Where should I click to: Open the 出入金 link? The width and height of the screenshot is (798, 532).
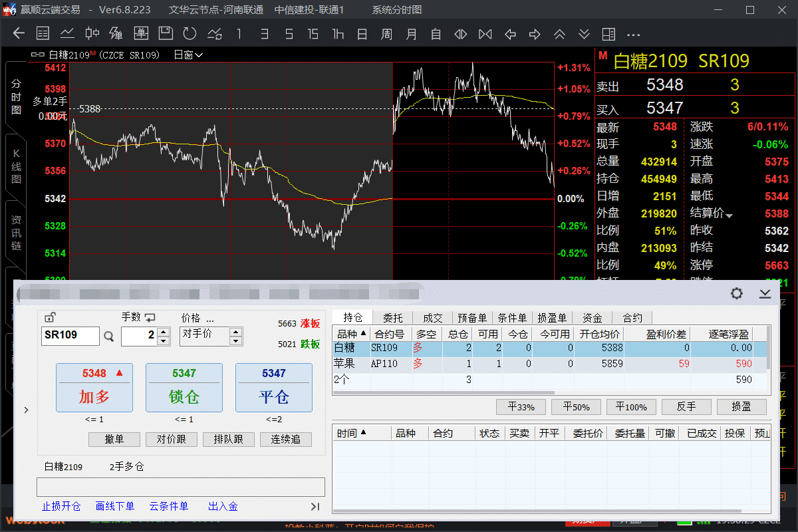point(223,506)
